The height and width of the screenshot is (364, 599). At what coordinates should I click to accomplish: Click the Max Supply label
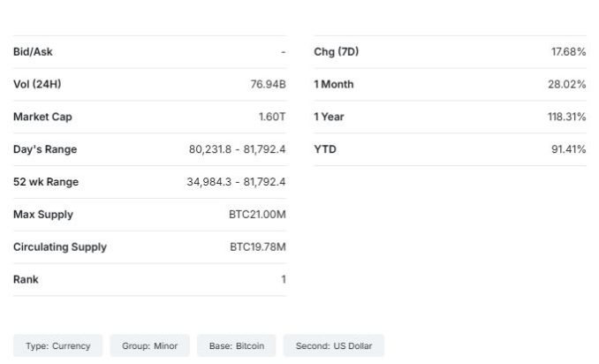[43, 215]
